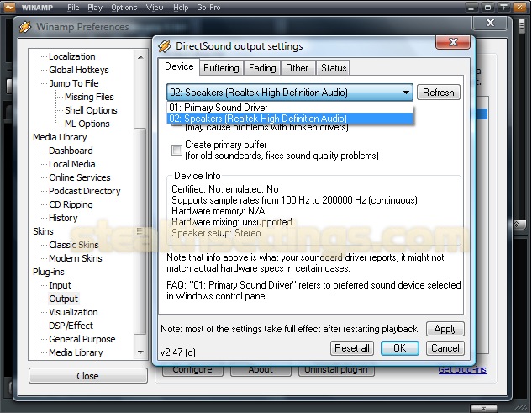This screenshot has width=532, height=413.
Task: Select DSP/Effect under Plug-ins
Action: 71,326
